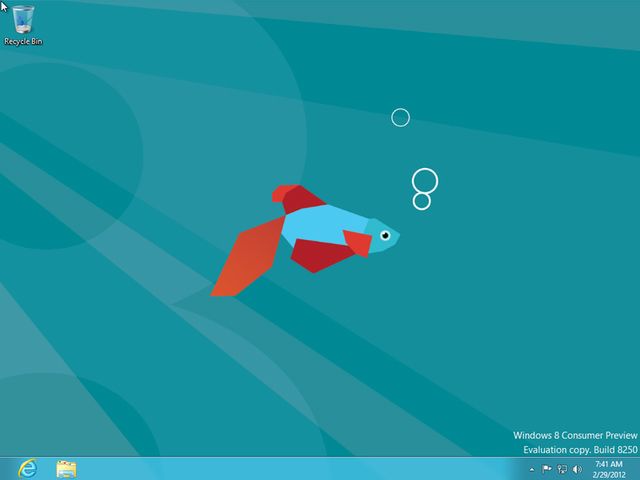Select the Recycle Bin desktop icon
The width and height of the screenshot is (640, 480).
coord(22,20)
